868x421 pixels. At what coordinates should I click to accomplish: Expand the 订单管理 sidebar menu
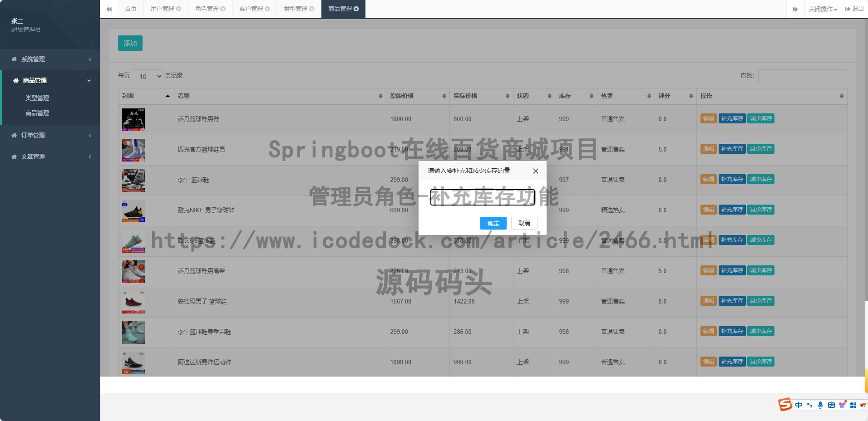click(x=50, y=135)
